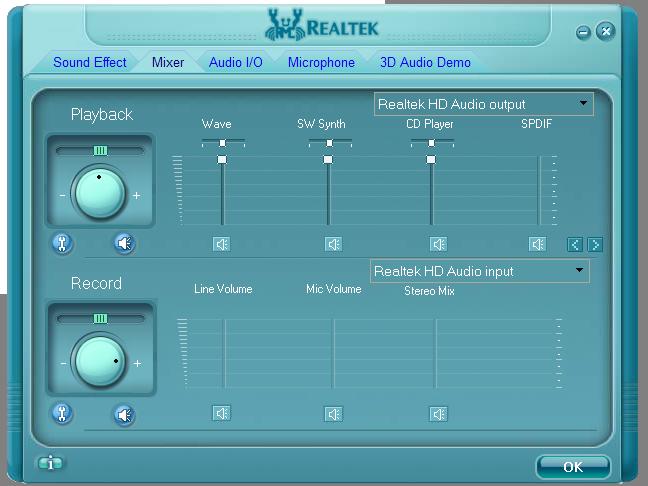Click the Stereo Mix fader track
Image resolution: width=648 pixels, height=486 pixels.
436,353
